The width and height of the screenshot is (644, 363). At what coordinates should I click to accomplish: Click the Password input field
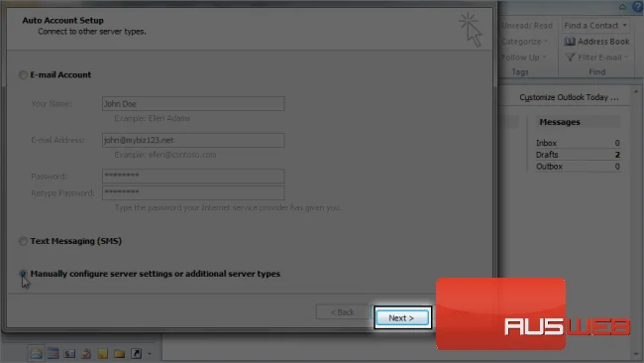pyautogui.click(x=193, y=176)
